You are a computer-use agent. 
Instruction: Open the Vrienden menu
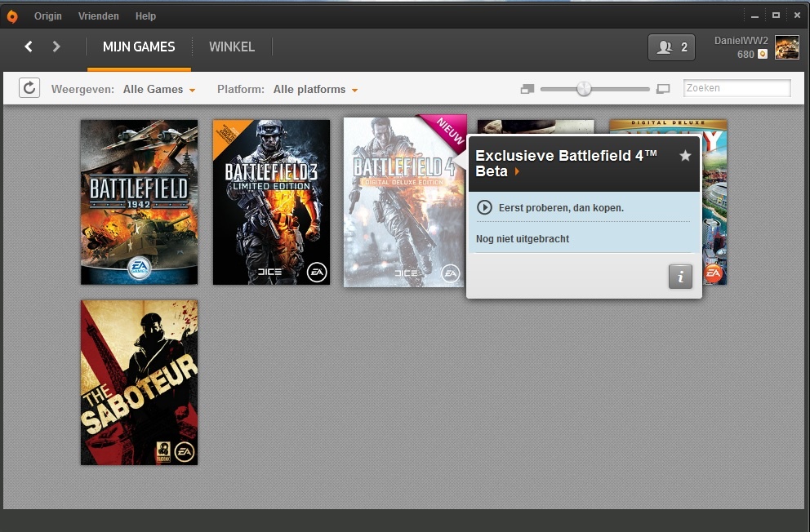99,16
